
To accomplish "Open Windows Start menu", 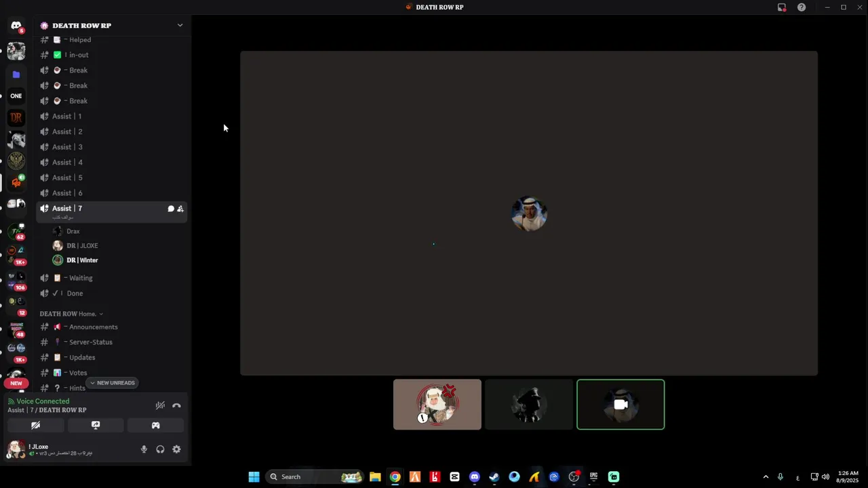I will click(x=254, y=476).
